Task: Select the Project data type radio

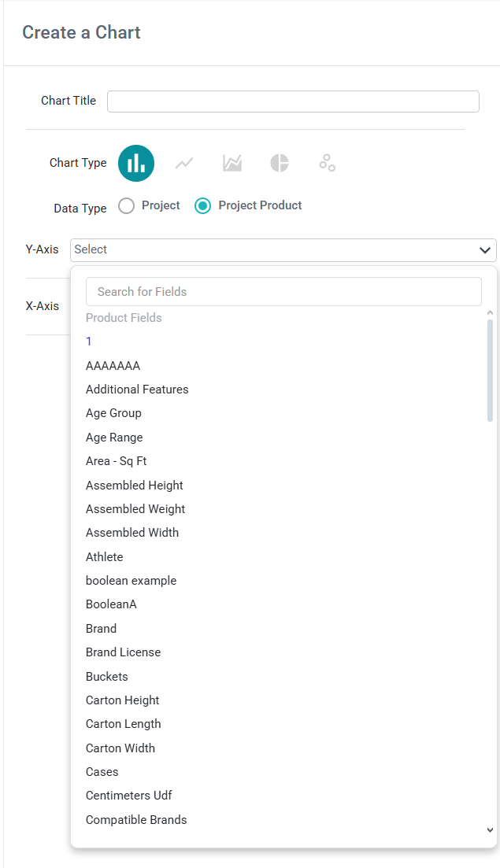Action: [126, 206]
